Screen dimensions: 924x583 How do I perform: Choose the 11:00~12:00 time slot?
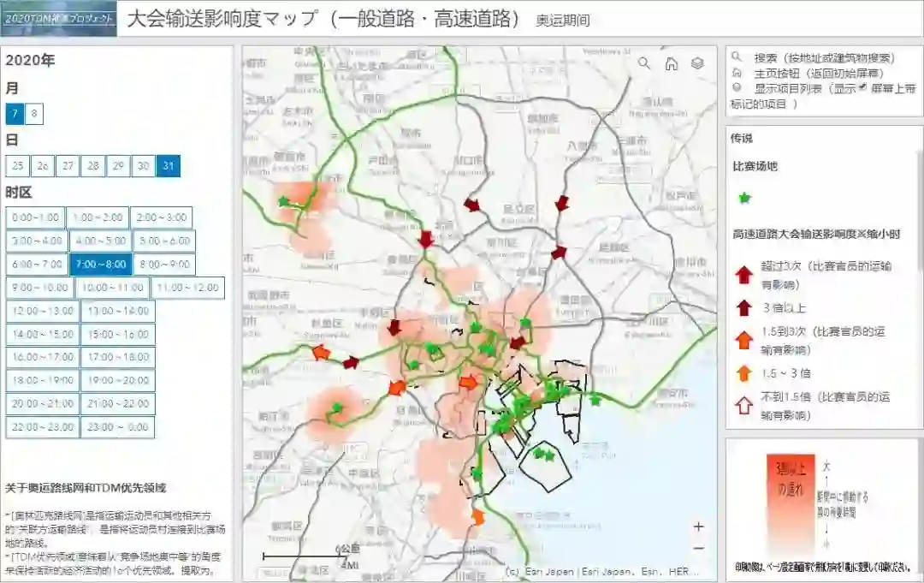[x=188, y=287]
